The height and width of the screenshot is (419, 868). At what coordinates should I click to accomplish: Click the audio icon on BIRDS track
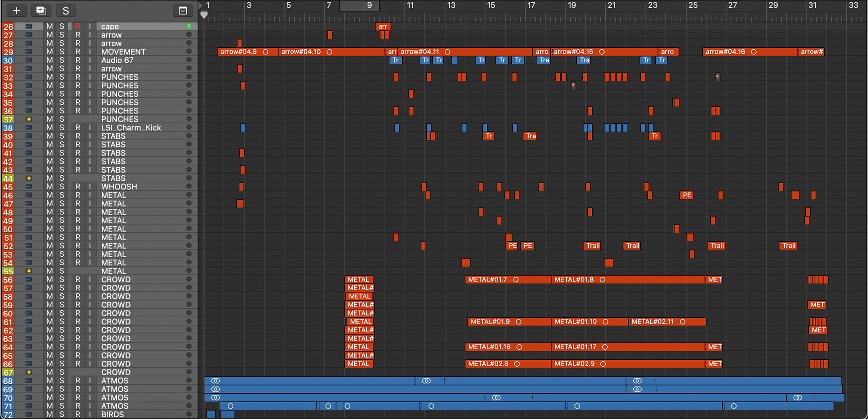(29, 414)
